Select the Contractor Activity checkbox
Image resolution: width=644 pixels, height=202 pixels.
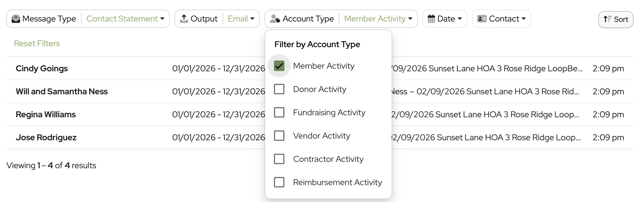click(279, 159)
